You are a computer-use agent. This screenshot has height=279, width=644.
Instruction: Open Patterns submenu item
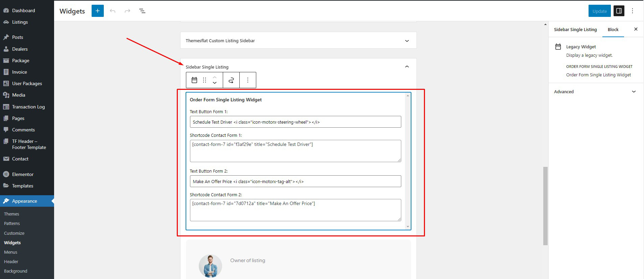12,223
